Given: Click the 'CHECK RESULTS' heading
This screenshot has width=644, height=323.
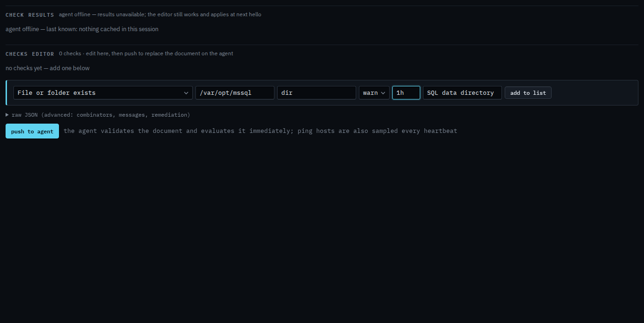Looking at the screenshot, I should click(30, 15).
